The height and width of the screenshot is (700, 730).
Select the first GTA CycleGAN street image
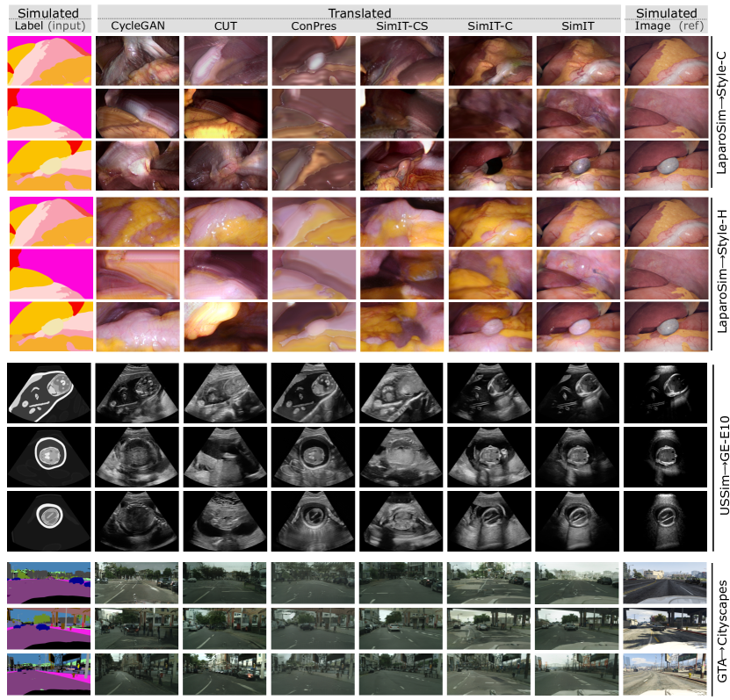tap(136, 582)
